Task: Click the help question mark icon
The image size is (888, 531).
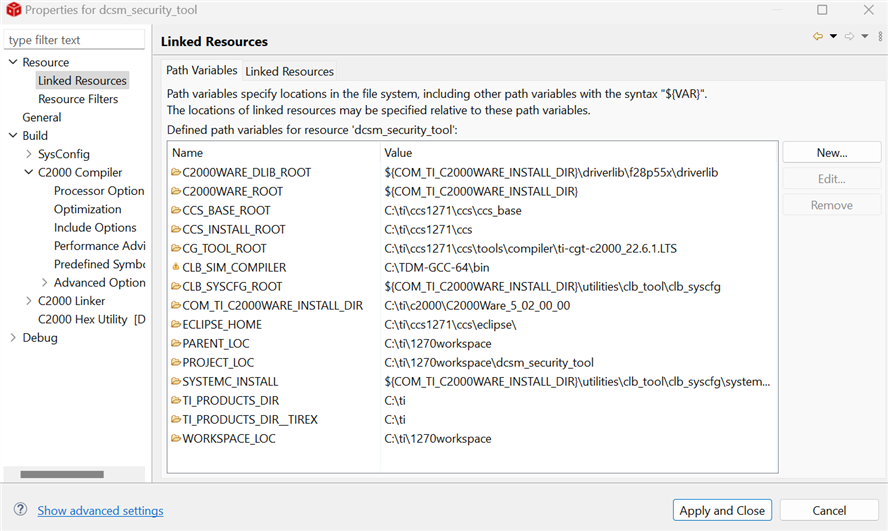Action: coord(20,509)
